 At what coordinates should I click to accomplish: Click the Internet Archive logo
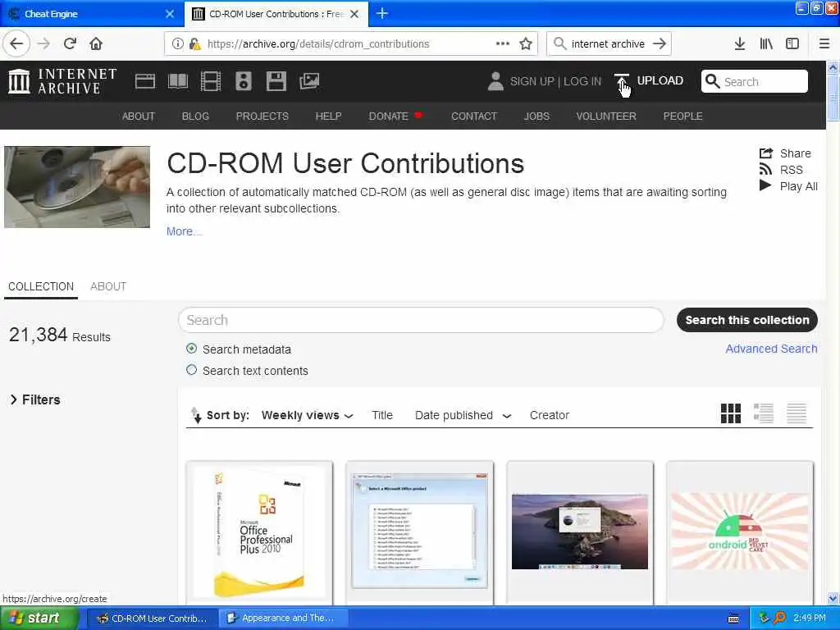coord(62,81)
